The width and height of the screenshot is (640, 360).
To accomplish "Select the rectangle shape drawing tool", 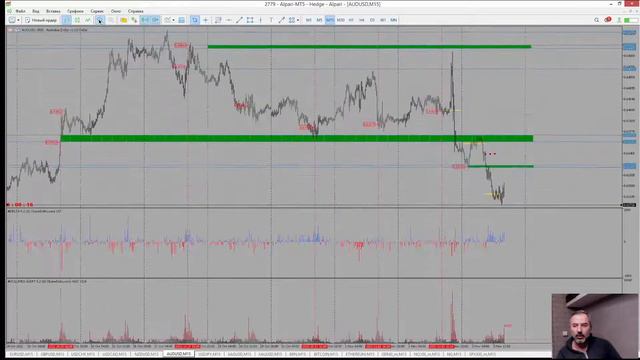I will point(250,20).
